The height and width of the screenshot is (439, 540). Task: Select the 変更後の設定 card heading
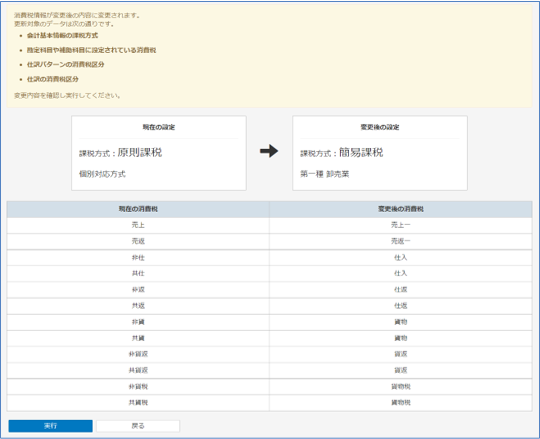tap(380, 127)
